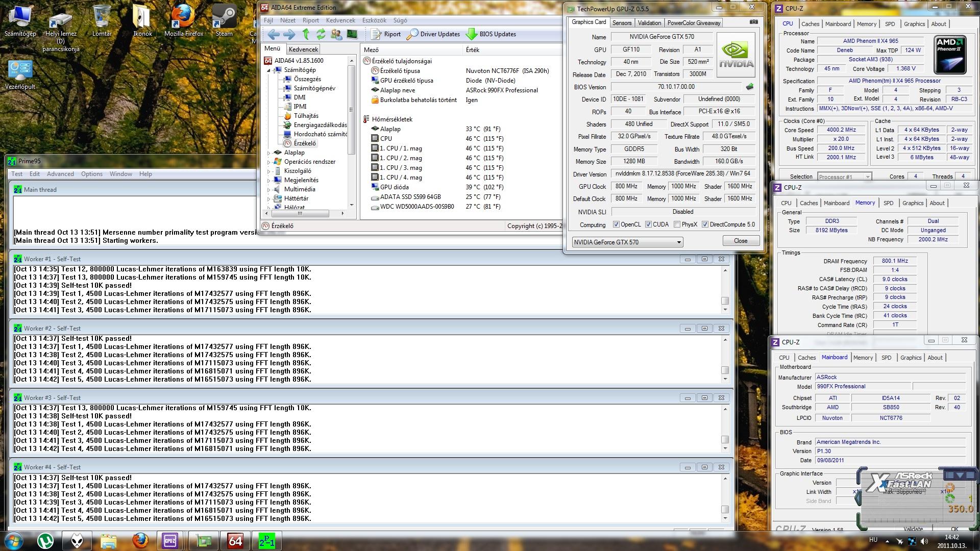Click AIDA64 monitor graph toolbar icon
The image size is (980, 551).
pos(352,34)
